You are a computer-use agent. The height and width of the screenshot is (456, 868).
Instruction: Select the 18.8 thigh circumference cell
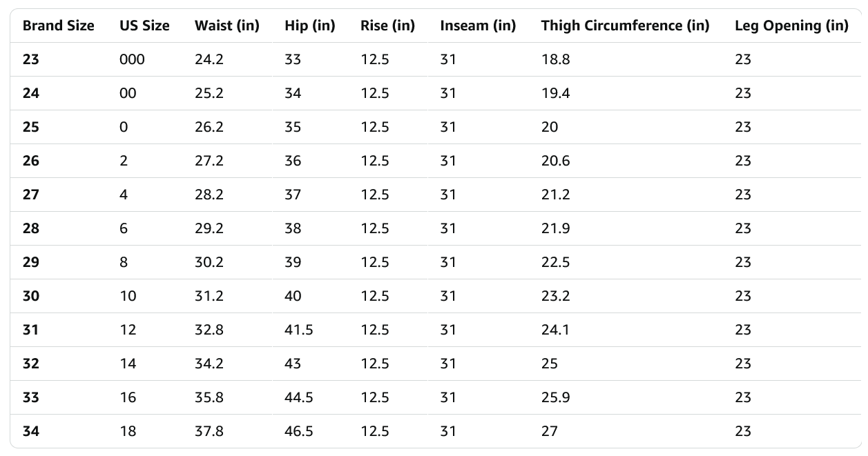point(556,59)
